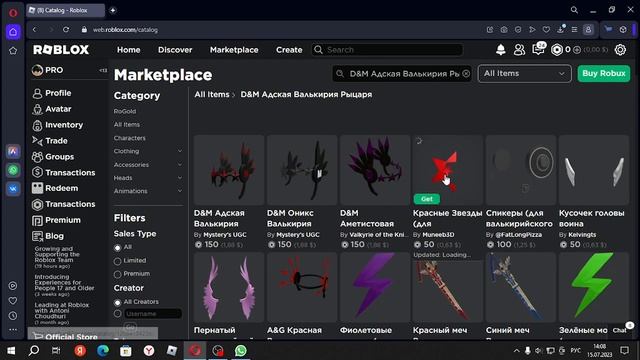Viewport: 640px width, 360px height.
Task: Open Windows taskbar search
Action: tap(34, 351)
